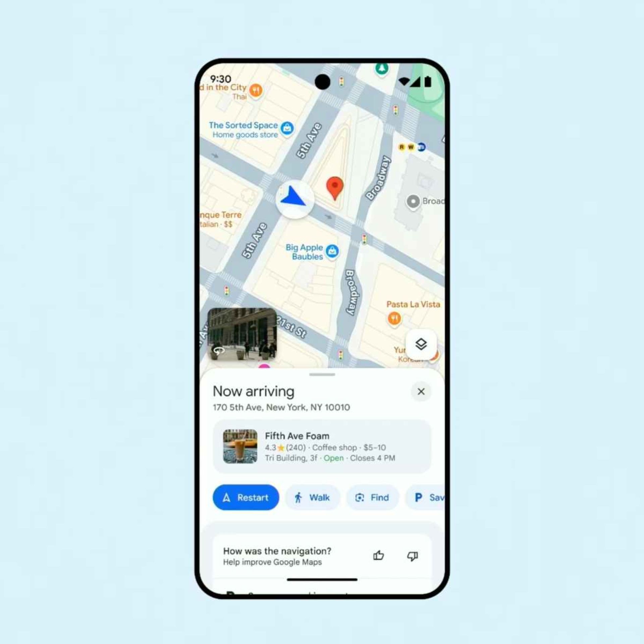Close the arriving destination panel
This screenshot has height=644, width=644.
tap(421, 390)
